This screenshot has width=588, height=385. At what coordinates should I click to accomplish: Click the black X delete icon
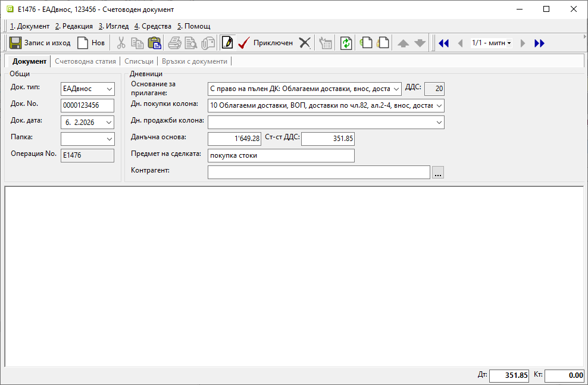pos(305,43)
